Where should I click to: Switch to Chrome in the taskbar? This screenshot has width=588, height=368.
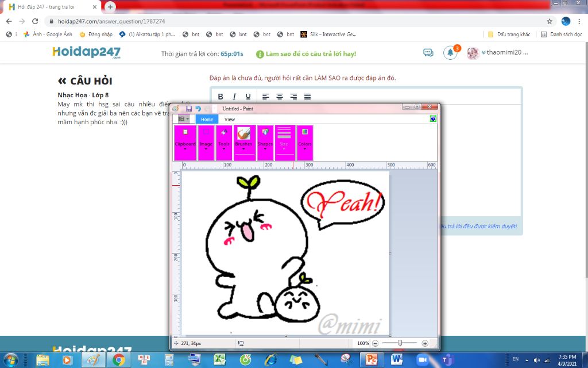[x=118, y=359]
